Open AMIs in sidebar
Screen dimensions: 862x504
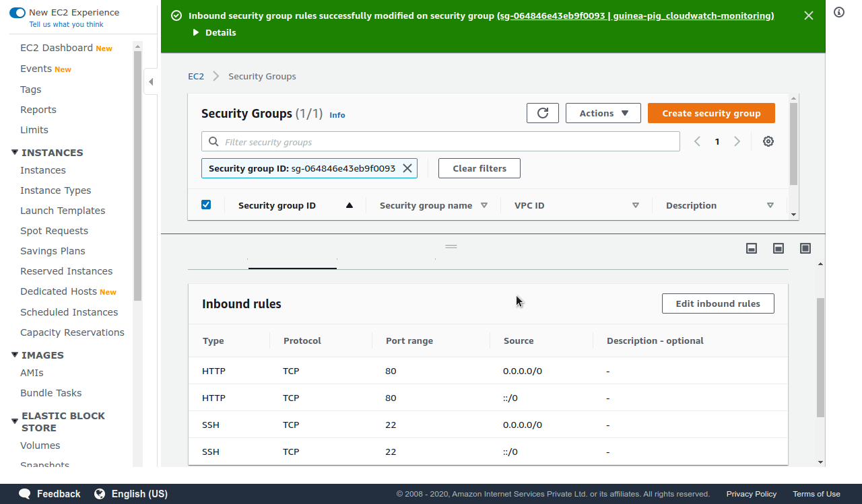(x=32, y=373)
